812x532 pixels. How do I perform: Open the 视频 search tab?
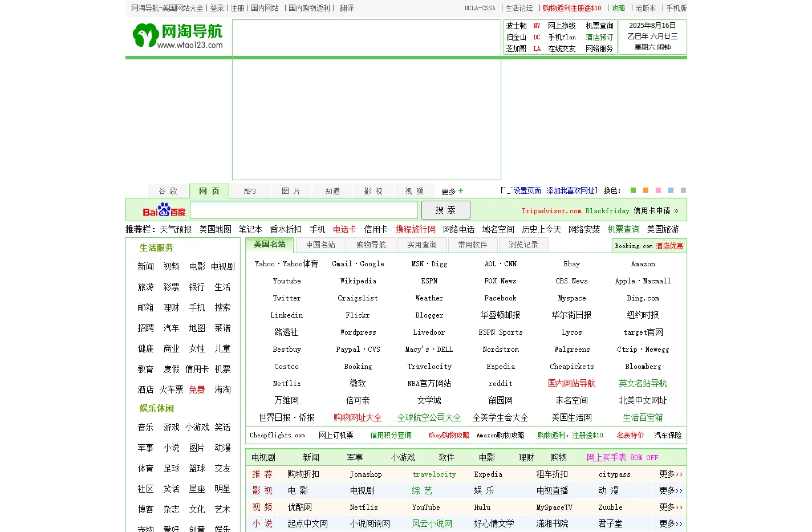[x=415, y=191]
